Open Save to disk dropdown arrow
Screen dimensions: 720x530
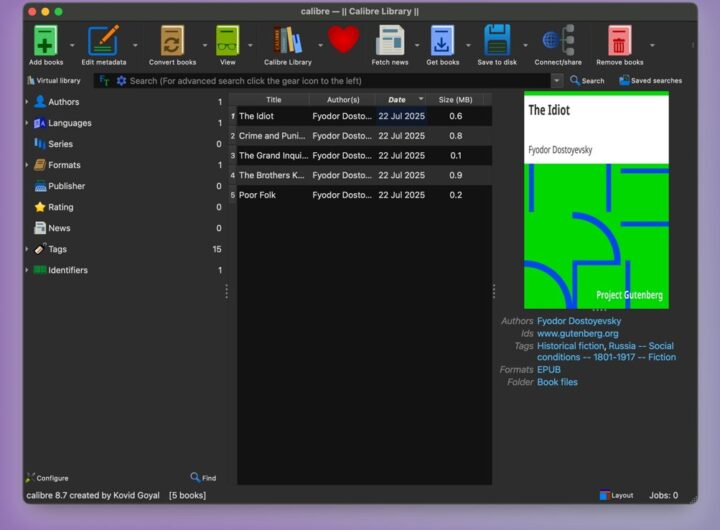tap(525, 45)
